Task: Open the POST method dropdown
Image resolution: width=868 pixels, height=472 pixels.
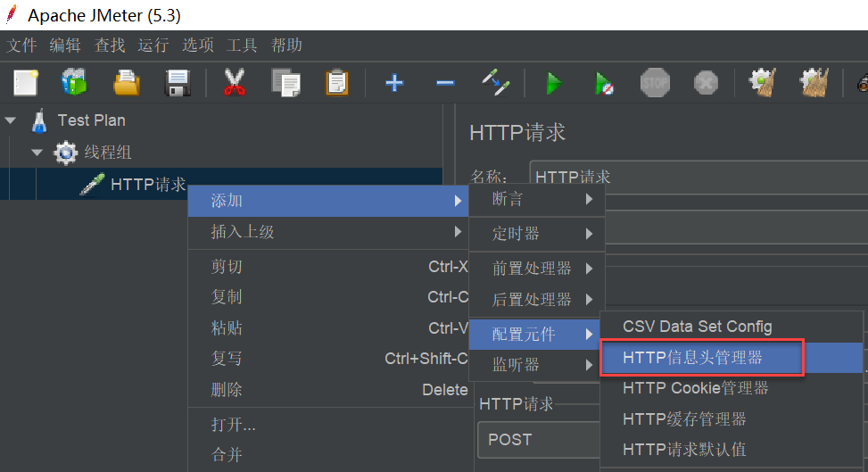Action: click(539, 440)
